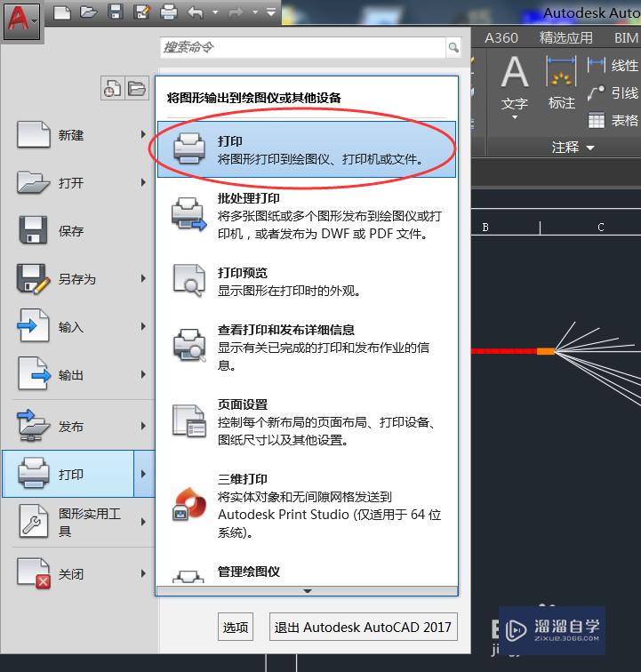Click the 表格 table tool in ribbon

coord(613,120)
